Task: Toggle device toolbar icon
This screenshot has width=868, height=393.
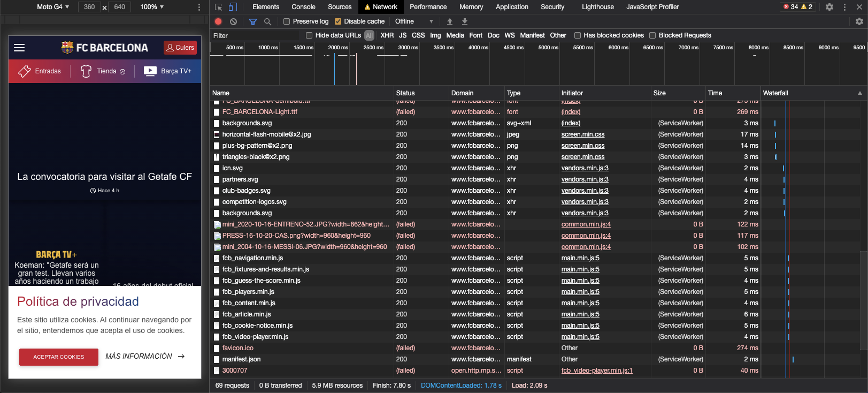Action: pos(233,7)
